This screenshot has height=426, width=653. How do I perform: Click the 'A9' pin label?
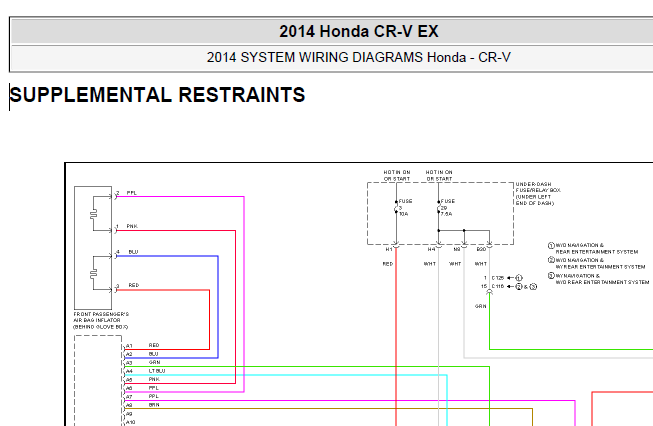(129, 414)
